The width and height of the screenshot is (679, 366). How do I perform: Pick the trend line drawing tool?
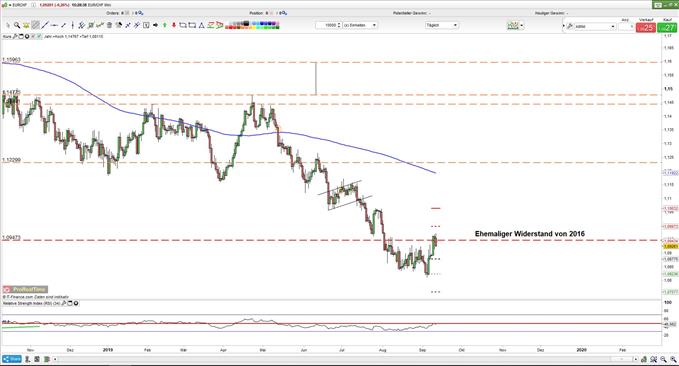tap(45, 26)
